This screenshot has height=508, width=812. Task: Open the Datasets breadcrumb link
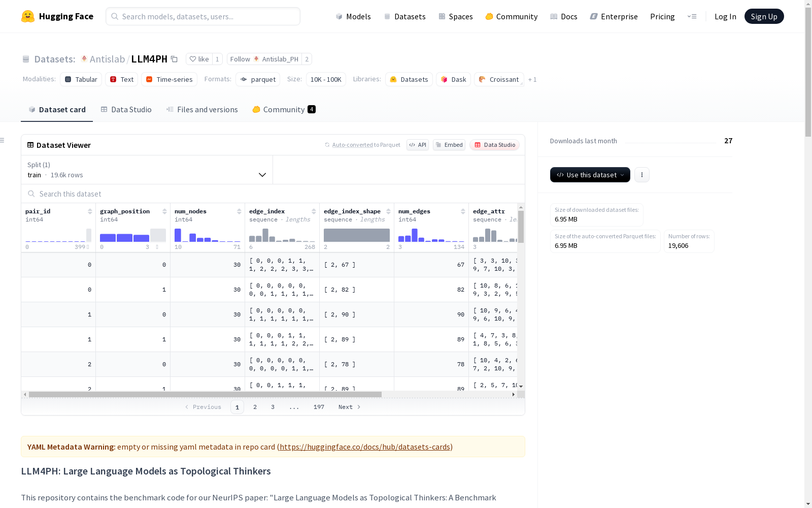coord(55,59)
